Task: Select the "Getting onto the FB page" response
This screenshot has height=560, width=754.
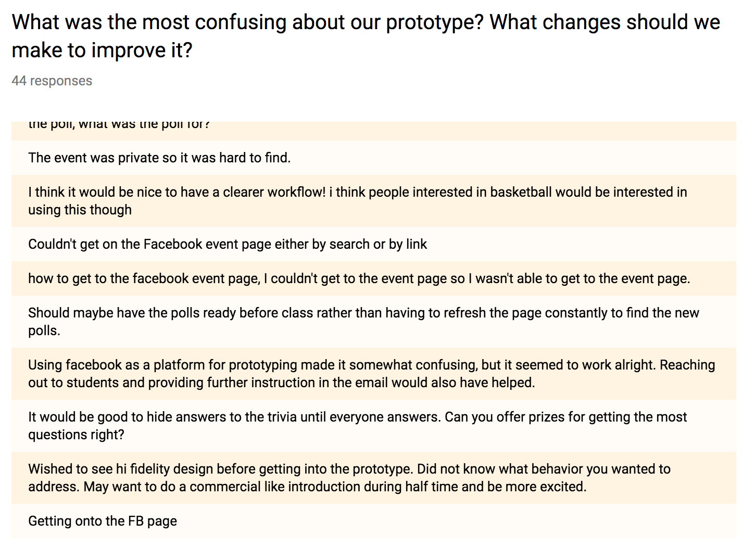Action: [x=374, y=521]
